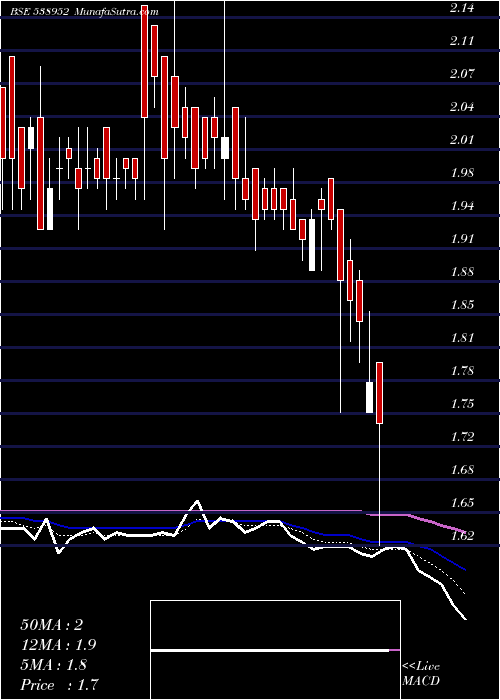Image resolution: width=500 pixels, height=700 pixels.
Task: Click the 12MA : 1.9 reading
Action: tap(58, 645)
